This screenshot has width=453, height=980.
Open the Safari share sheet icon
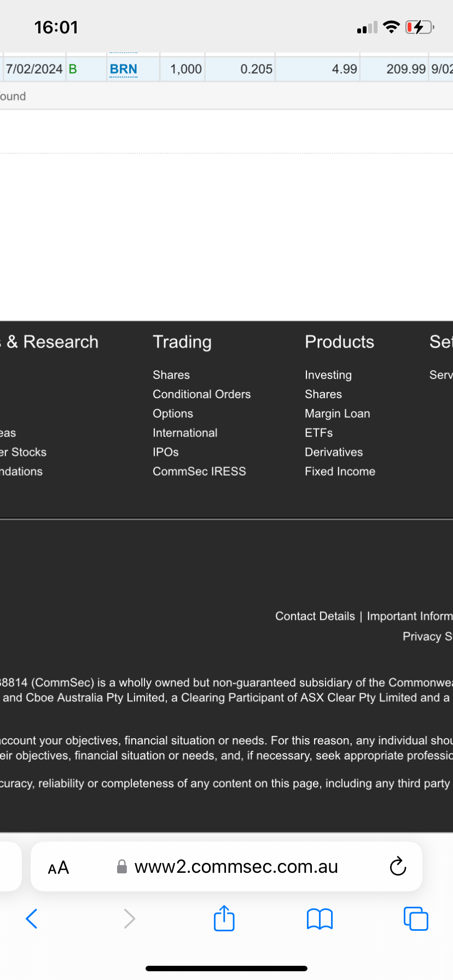point(224,918)
